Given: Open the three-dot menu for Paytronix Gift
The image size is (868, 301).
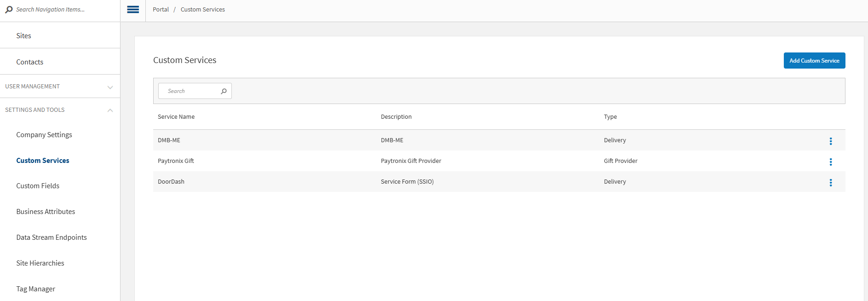Looking at the screenshot, I should click(830, 162).
